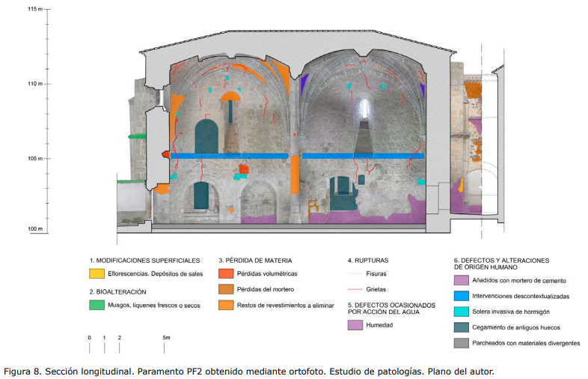Click '5. DEFECTOS OCASIONADOS POR ACCIÓN DEL AGUA' heading
This screenshot has height=379, width=588.
click(391, 309)
